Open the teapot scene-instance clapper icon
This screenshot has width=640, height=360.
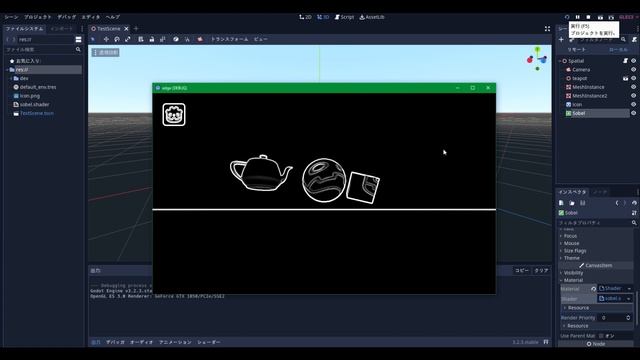(x=625, y=78)
